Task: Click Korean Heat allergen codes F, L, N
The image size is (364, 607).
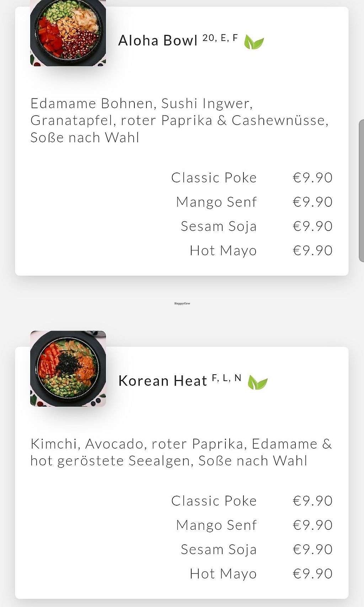Action: click(x=226, y=378)
